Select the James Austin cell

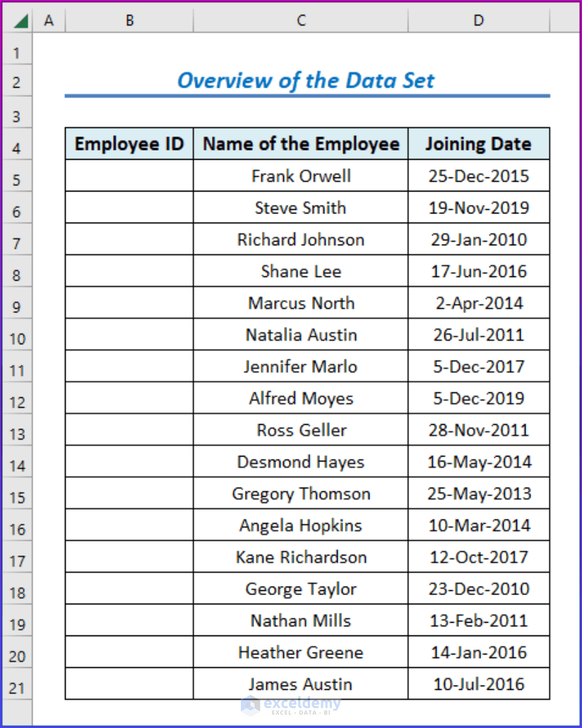(301, 684)
